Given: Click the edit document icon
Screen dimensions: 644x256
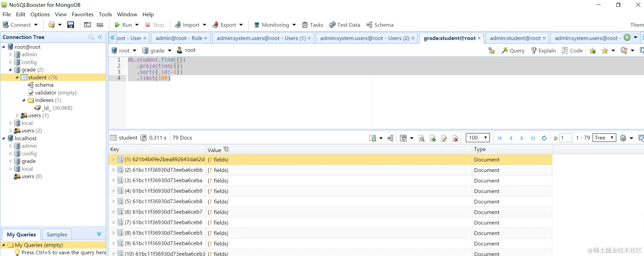Looking at the screenshot, I should click(x=444, y=138).
